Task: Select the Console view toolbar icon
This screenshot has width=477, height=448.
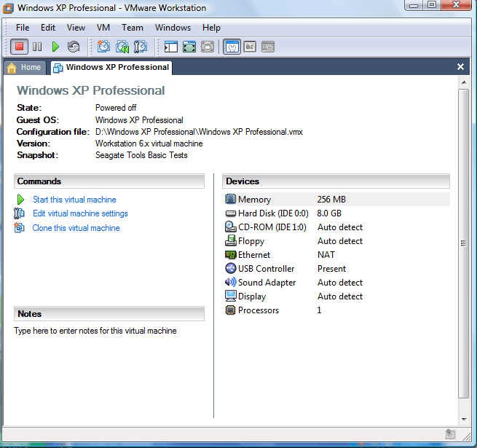Action: click(268, 47)
